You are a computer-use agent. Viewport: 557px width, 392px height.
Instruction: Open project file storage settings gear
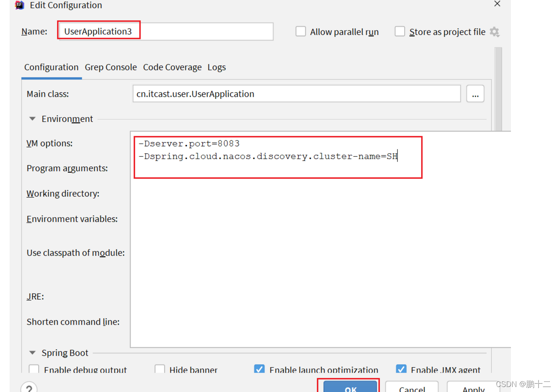(495, 32)
